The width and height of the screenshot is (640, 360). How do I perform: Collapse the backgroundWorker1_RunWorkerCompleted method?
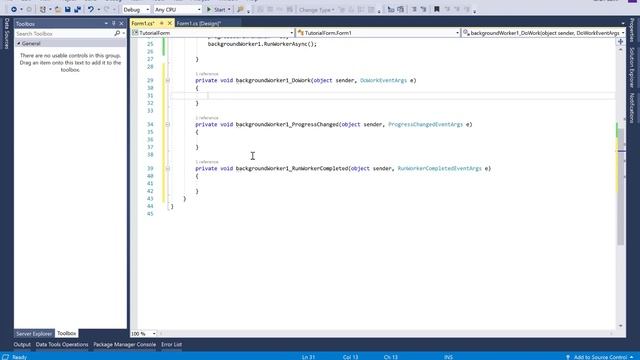(x=168, y=169)
